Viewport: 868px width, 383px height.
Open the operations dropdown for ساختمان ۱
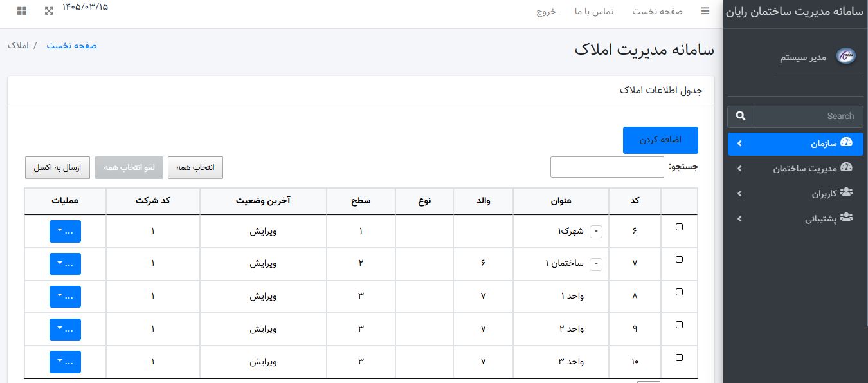click(x=65, y=264)
